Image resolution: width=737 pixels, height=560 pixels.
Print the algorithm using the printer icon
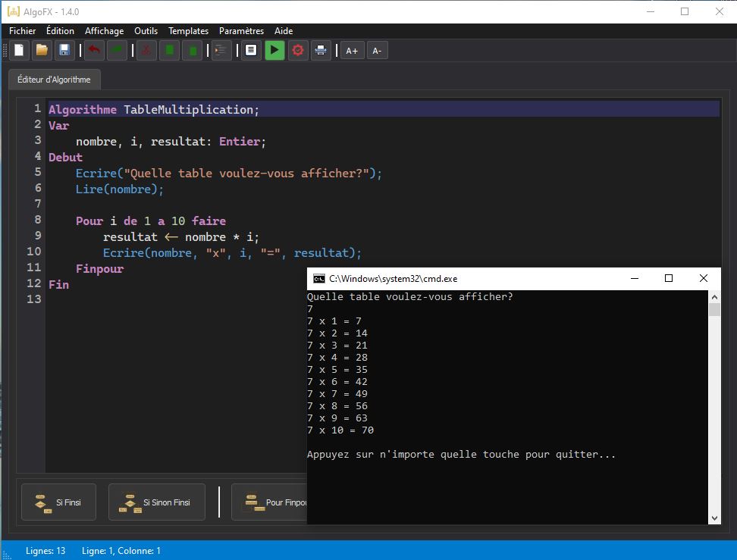click(x=321, y=50)
